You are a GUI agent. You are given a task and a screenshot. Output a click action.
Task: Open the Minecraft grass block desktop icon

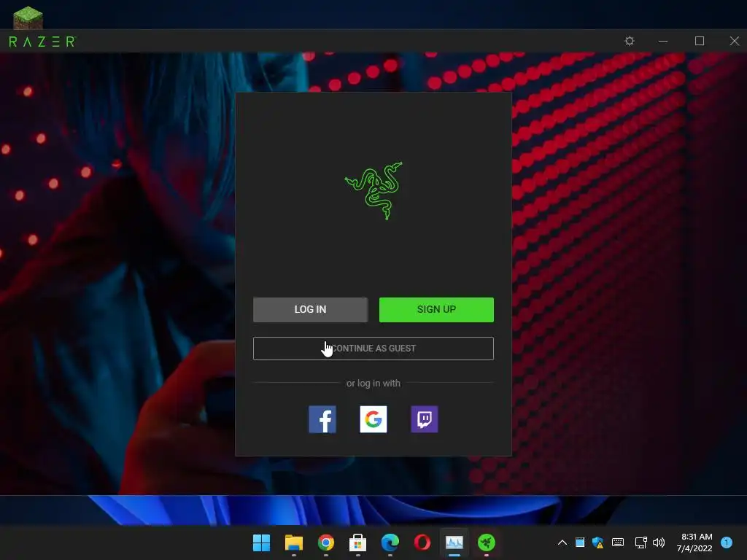(x=28, y=17)
